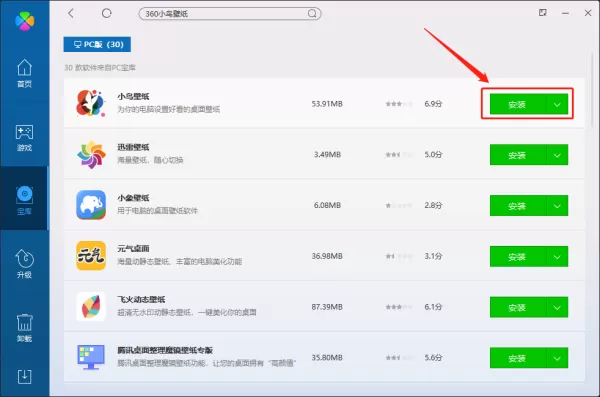The width and height of the screenshot is (600, 397).
Task: Click the colorful 360 software manager logo
Action: point(24,21)
